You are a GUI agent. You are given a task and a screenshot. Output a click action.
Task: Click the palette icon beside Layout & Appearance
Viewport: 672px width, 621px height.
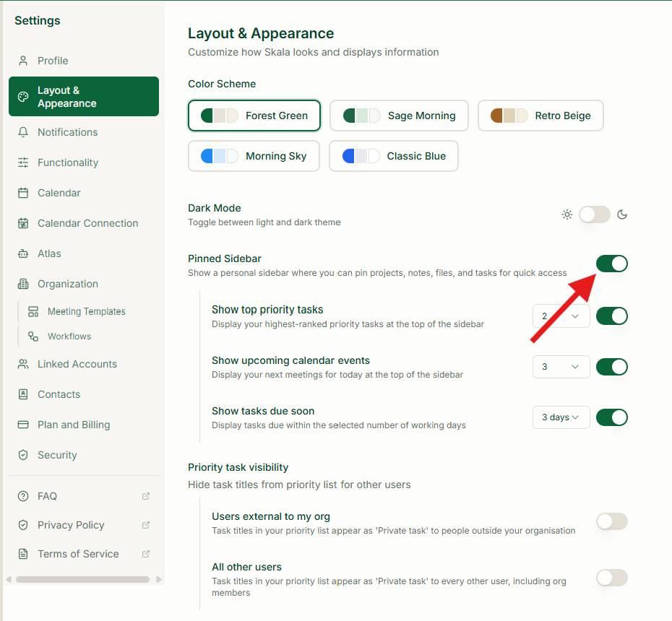click(x=23, y=97)
